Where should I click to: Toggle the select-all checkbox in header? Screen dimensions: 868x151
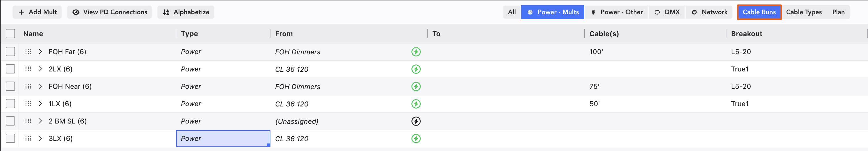pyautogui.click(x=10, y=34)
